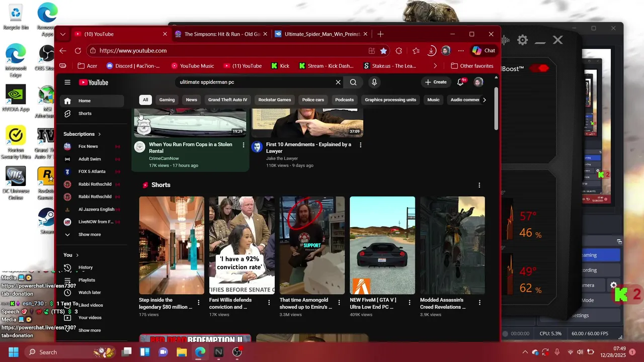Open History in the sidebar
Screen dimensions: 644x362
click(x=92, y=267)
